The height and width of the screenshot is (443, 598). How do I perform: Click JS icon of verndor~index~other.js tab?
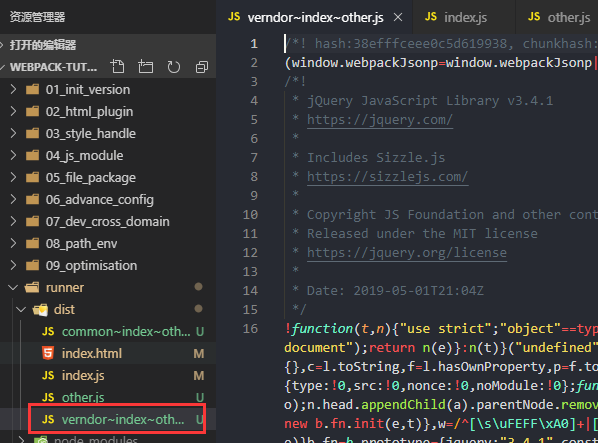pyautogui.click(x=234, y=17)
